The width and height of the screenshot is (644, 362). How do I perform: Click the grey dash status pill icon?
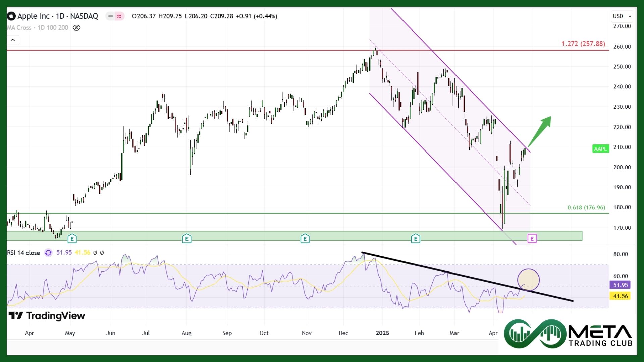coord(110,16)
